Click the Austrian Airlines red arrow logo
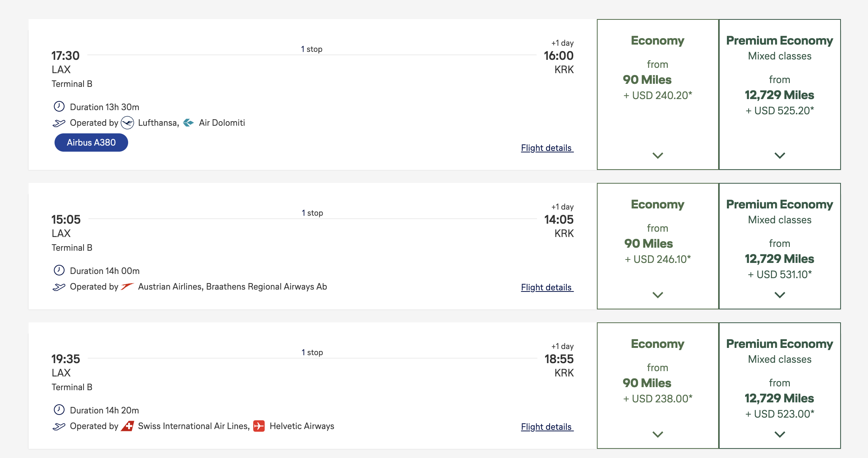 (x=127, y=286)
